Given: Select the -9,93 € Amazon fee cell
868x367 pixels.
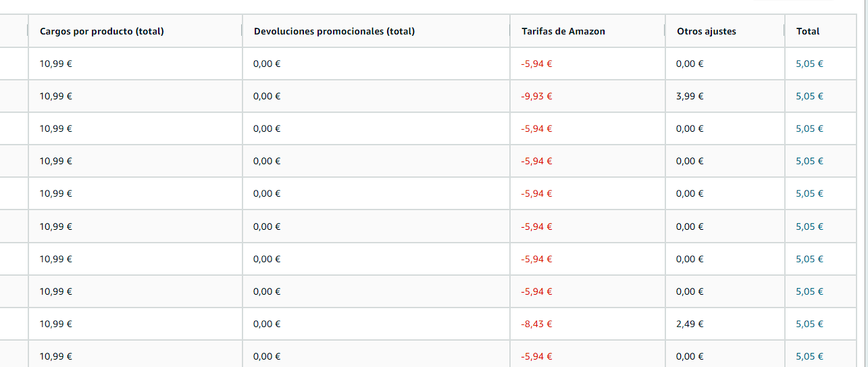Looking at the screenshot, I should (x=536, y=96).
